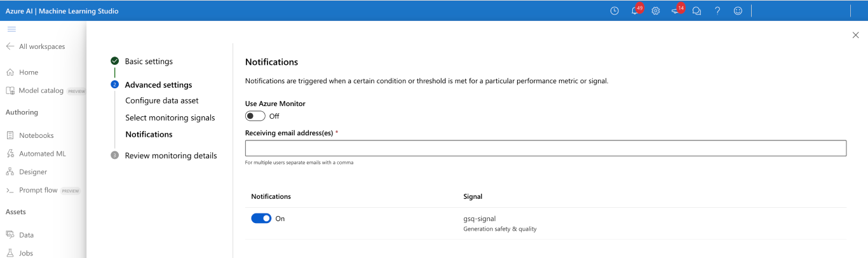Open the help question mark icon
Screen dimensions: 868x258
717,11
